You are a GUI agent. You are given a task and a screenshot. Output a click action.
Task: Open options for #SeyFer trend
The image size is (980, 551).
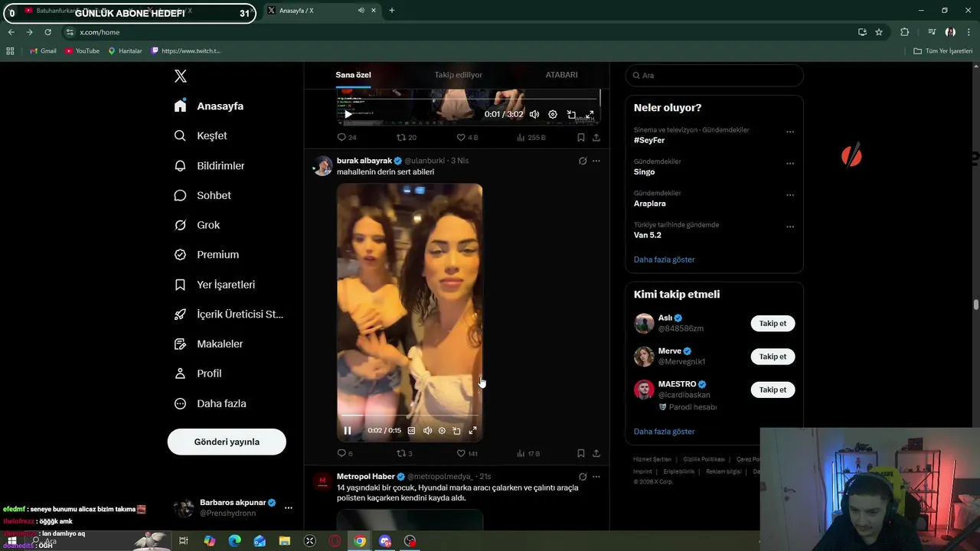pyautogui.click(x=790, y=132)
